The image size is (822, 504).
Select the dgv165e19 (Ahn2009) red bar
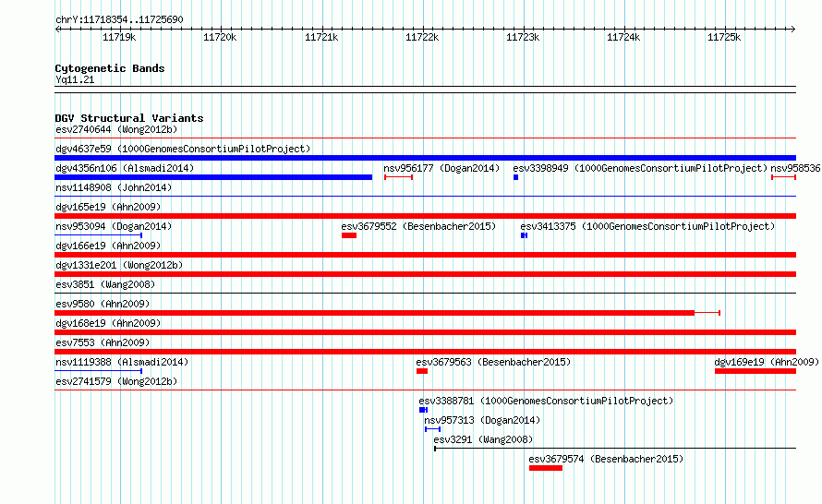pyautogui.click(x=425, y=216)
